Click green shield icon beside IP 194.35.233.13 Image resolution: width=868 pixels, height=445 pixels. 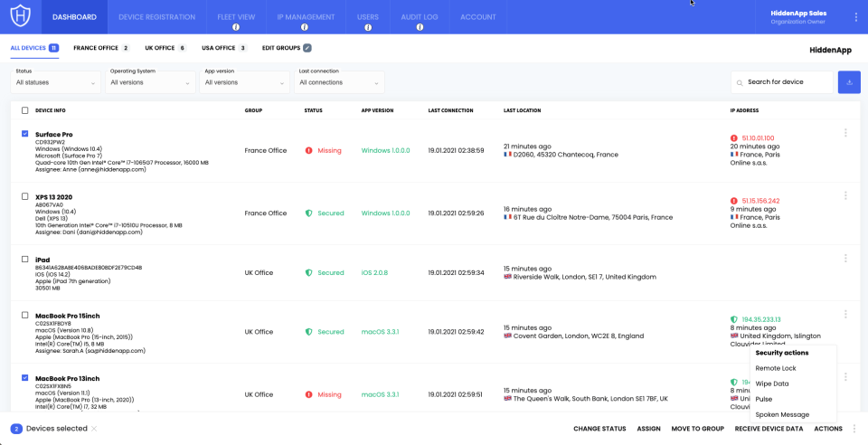[734, 319]
